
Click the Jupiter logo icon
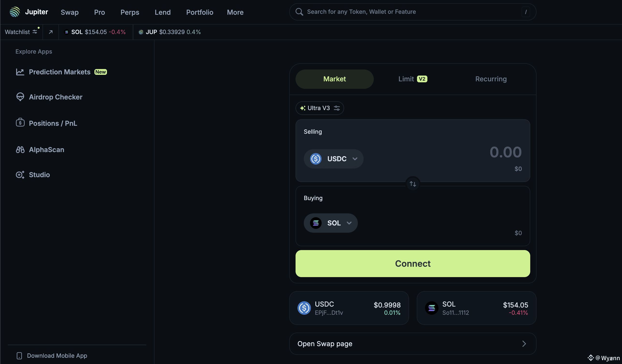coord(14,12)
